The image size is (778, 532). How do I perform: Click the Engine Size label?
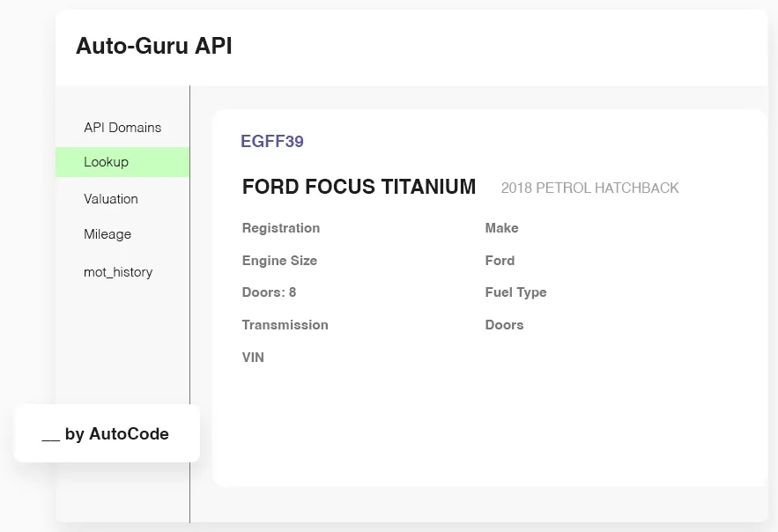pyautogui.click(x=279, y=261)
